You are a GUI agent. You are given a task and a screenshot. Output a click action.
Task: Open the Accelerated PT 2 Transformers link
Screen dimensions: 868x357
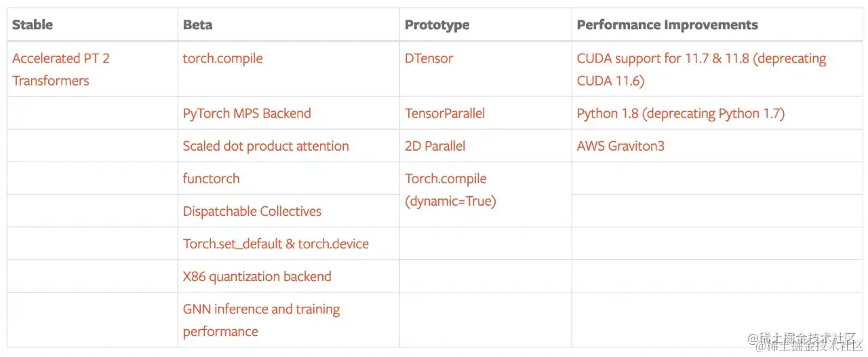point(61,69)
